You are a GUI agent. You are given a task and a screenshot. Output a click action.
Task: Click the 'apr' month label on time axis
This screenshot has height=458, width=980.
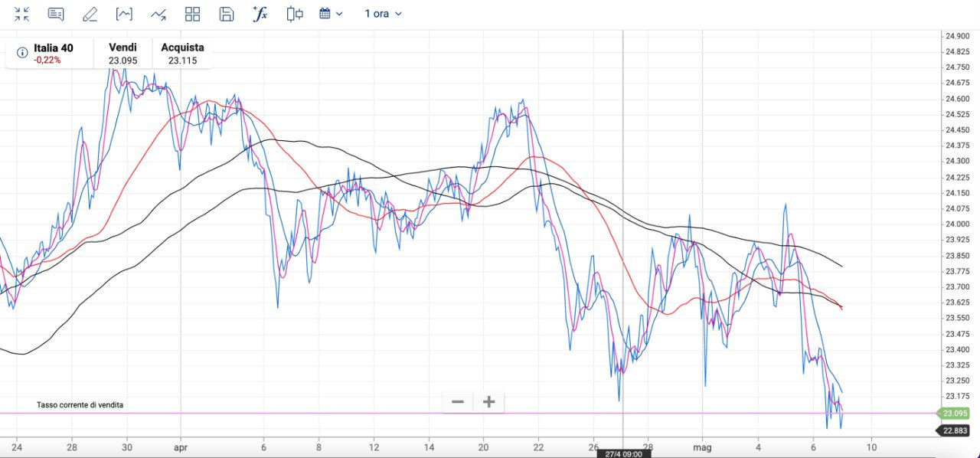click(181, 447)
